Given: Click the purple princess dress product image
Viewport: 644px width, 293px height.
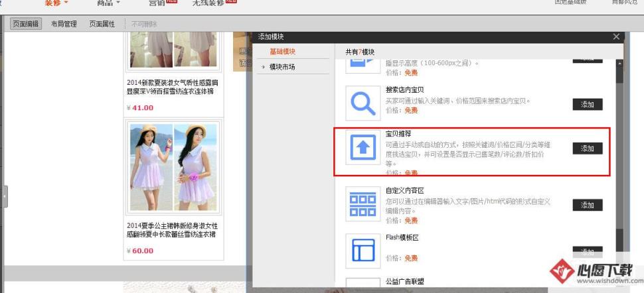Looking at the screenshot, I should 173,167.
